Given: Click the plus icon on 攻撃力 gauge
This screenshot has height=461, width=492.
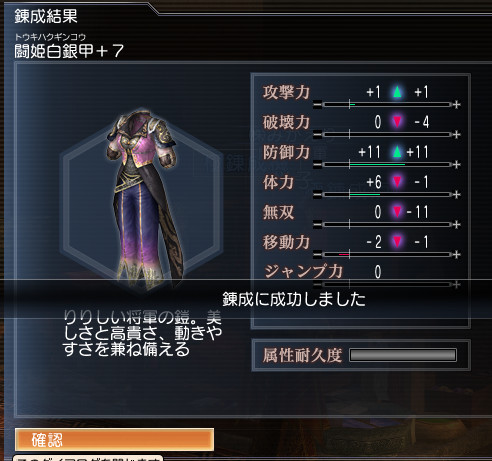Looking at the screenshot, I should (457, 105).
